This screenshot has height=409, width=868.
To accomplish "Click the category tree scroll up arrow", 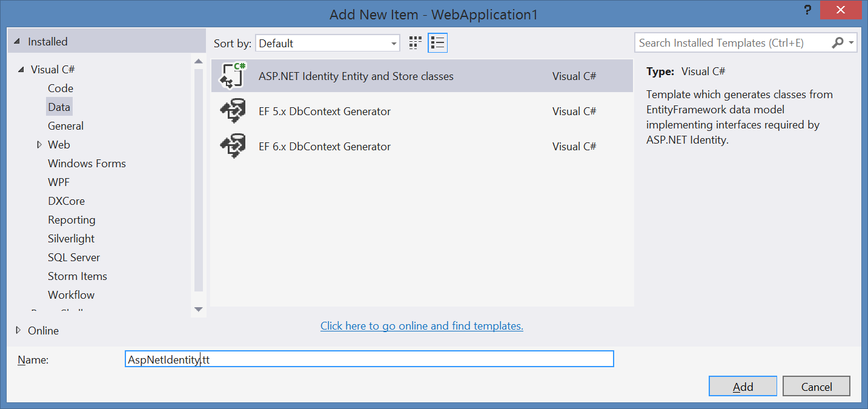I will [199, 61].
